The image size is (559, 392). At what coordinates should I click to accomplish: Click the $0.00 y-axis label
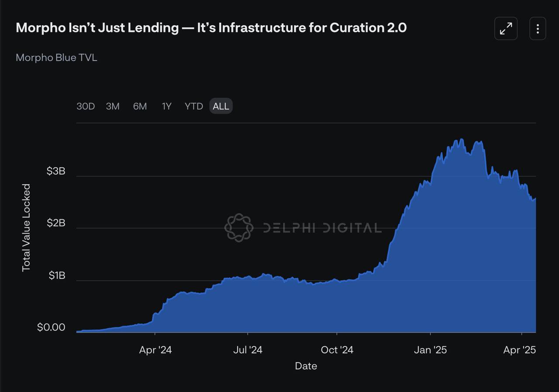click(x=51, y=327)
